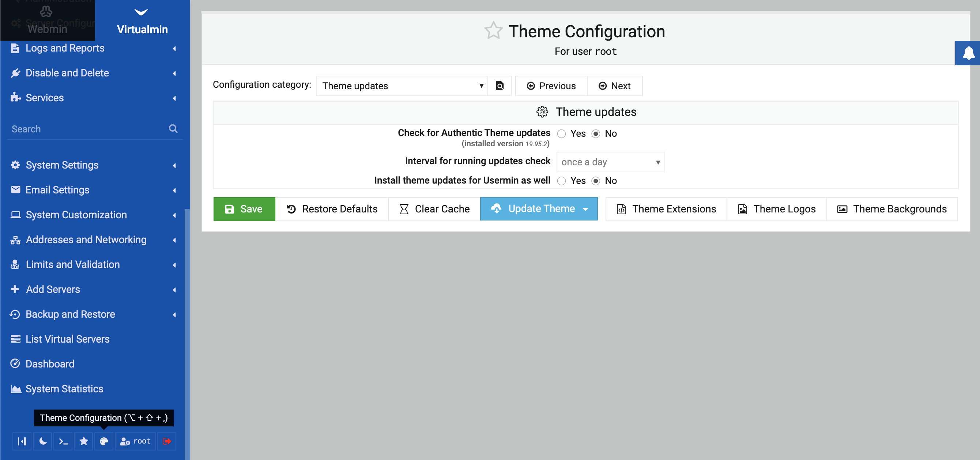Click the dropdown arrow on Update Theme
Viewport: 980px width, 460px height.
pos(586,209)
